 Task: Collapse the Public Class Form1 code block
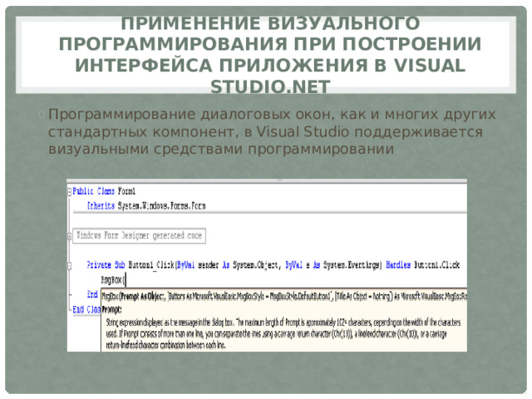pos(70,192)
